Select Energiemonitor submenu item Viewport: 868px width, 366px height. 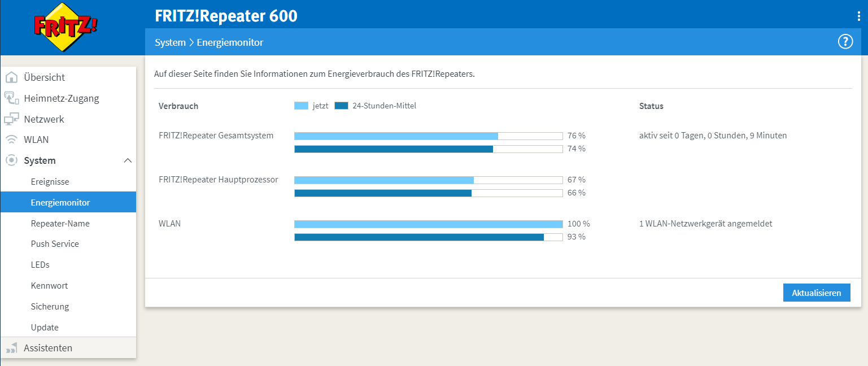tap(68, 202)
